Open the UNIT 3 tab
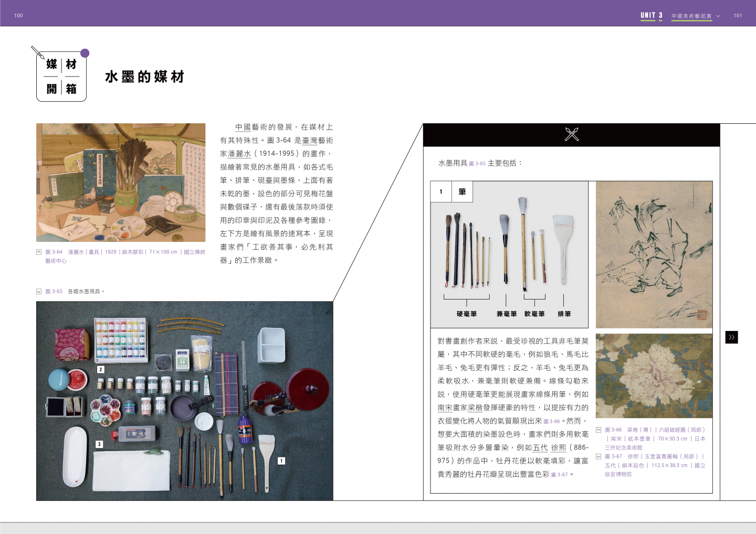The height and width of the screenshot is (534, 756). click(x=651, y=16)
